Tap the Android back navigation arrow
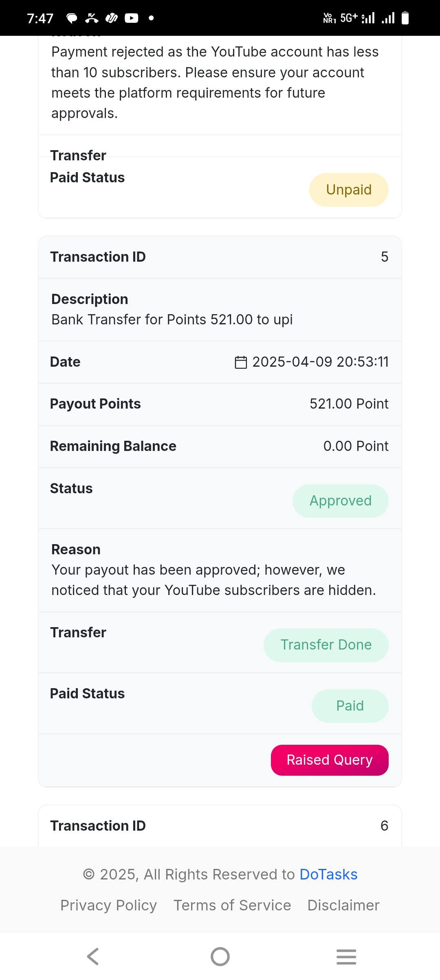440x980 pixels. pyautogui.click(x=93, y=956)
